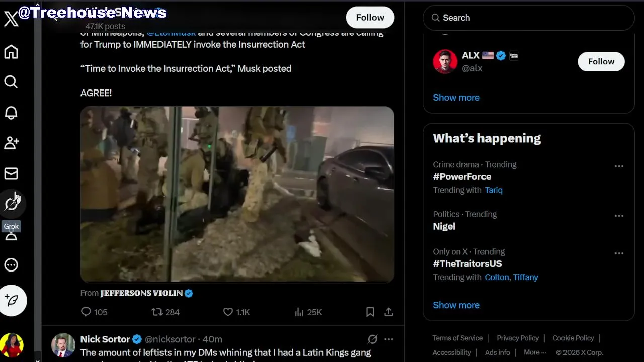Follow the ALX account
The height and width of the screenshot is (362, 644).
click(601, 62)
